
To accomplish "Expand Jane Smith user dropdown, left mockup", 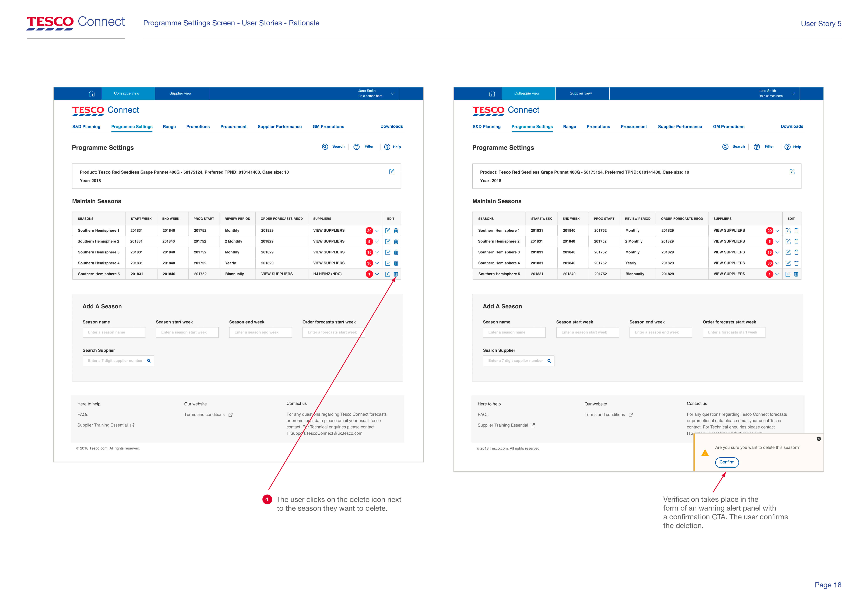I will [393, 93].
